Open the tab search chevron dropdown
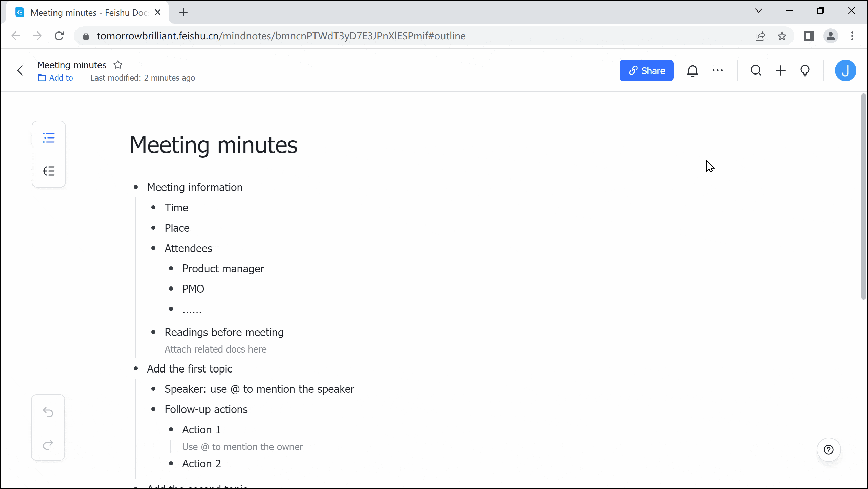This screenshot has height=489, width=868. 759,10
